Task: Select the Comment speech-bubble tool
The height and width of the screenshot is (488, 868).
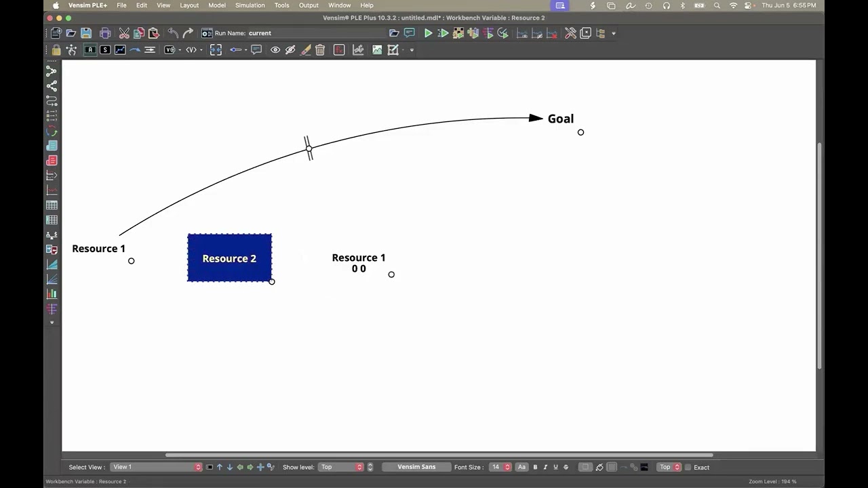Action: (x=256, y=49)
